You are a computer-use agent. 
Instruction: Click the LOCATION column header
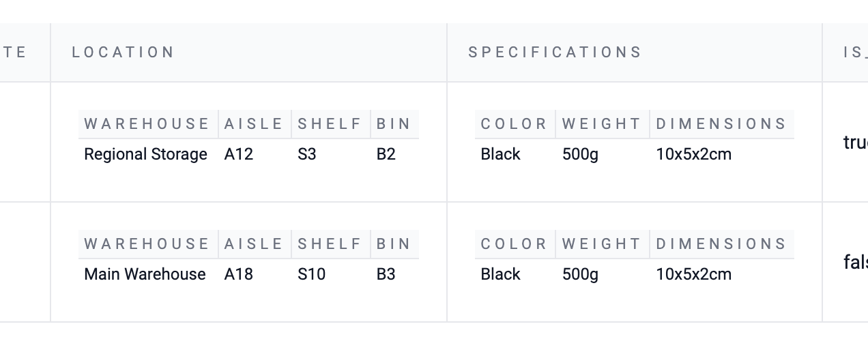point(124,53)
